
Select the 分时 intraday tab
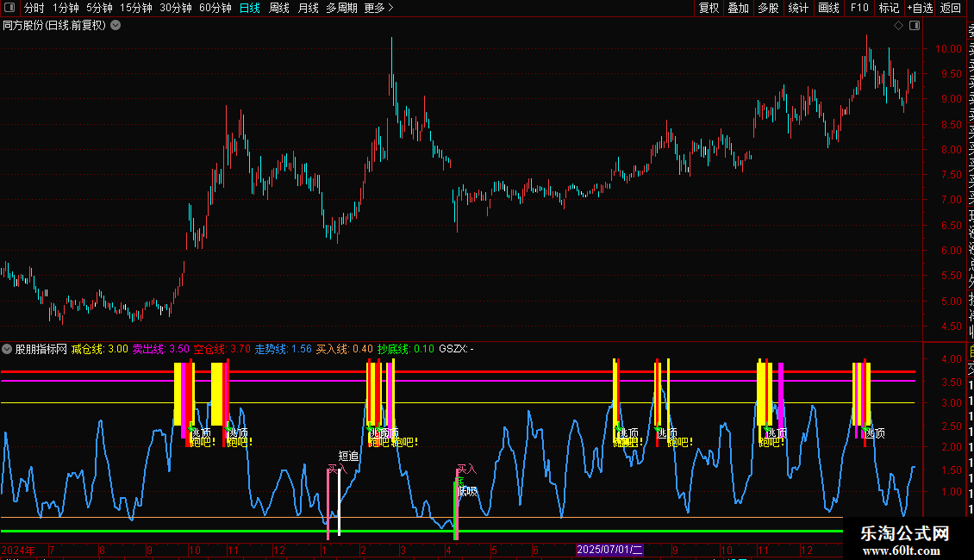coord(34,8)
